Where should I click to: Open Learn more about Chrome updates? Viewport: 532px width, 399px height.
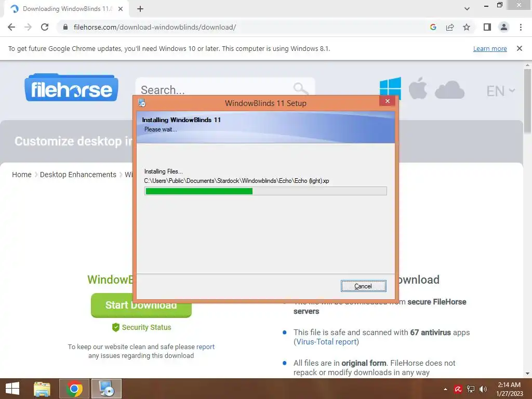(490, 48)
